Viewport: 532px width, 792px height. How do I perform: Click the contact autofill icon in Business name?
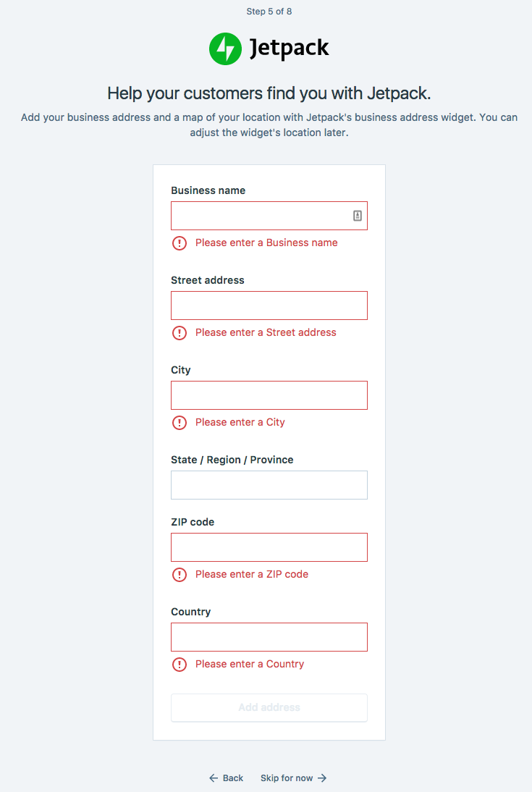[358, 216]
